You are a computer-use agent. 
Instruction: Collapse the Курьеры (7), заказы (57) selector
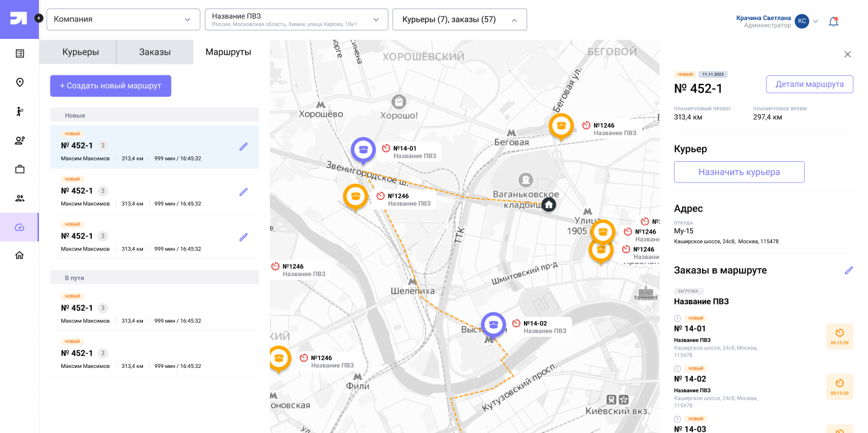tap(460, 19)
